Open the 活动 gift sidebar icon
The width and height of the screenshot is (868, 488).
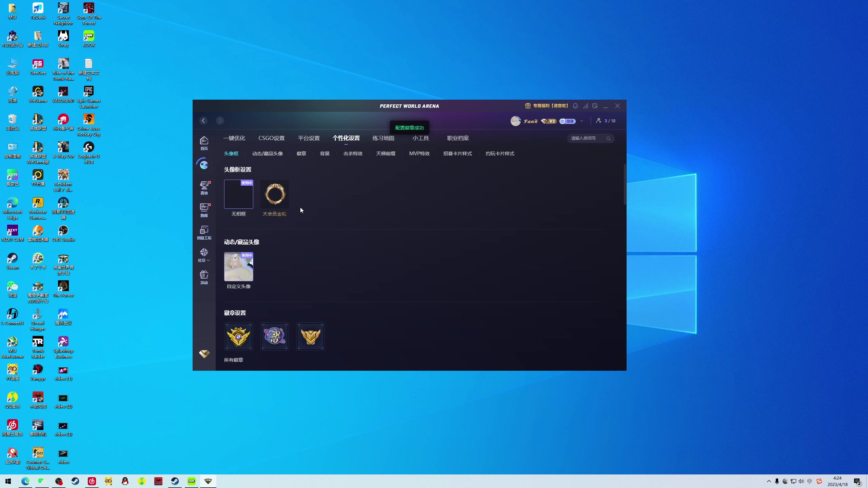[x=204, y=277]
